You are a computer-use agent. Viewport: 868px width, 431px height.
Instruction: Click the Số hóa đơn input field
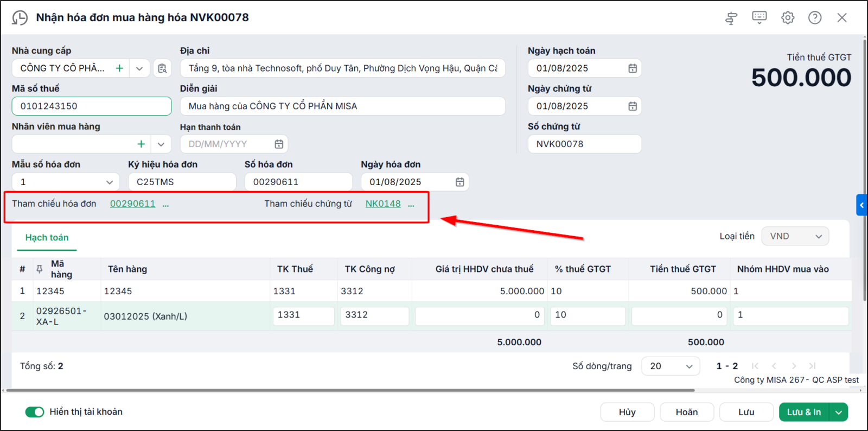click(298, 182)
